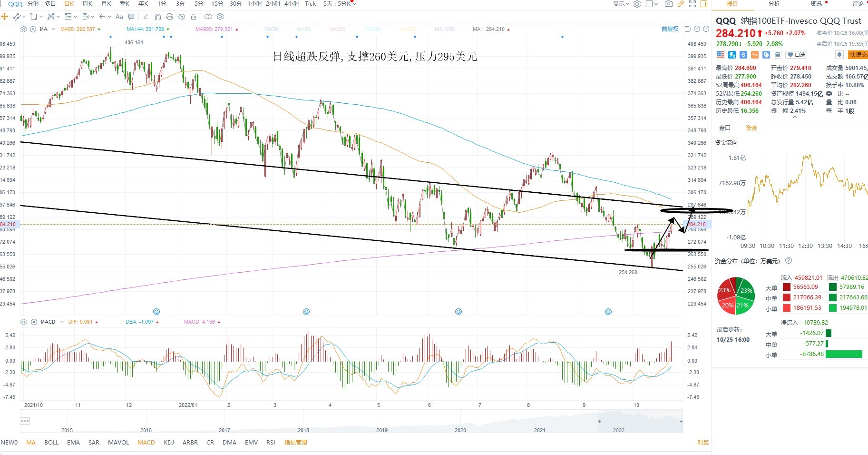
Task: Select the 分时 intraday view
Action: pyautogui.click(x=33, y=4)
